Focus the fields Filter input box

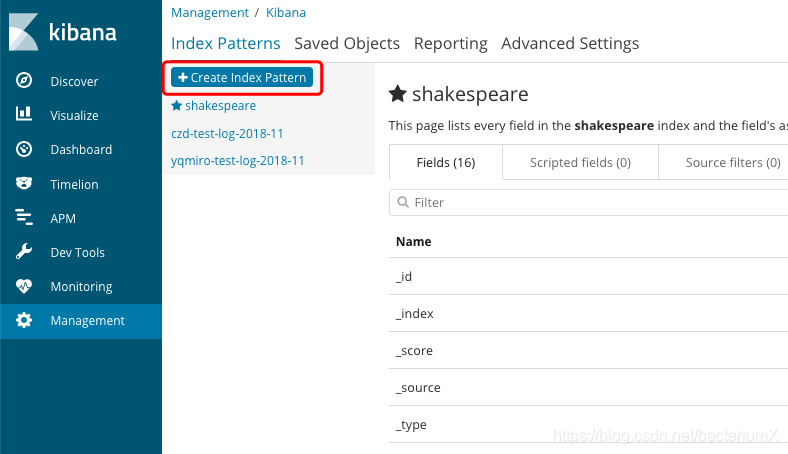590,202
